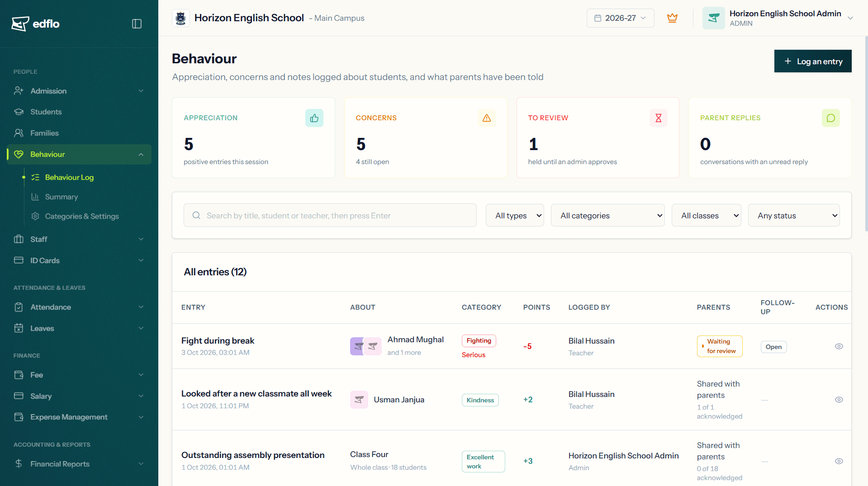Collapse the sidebar panel icon
868x486 pixels.
click(x=137, y=24)
